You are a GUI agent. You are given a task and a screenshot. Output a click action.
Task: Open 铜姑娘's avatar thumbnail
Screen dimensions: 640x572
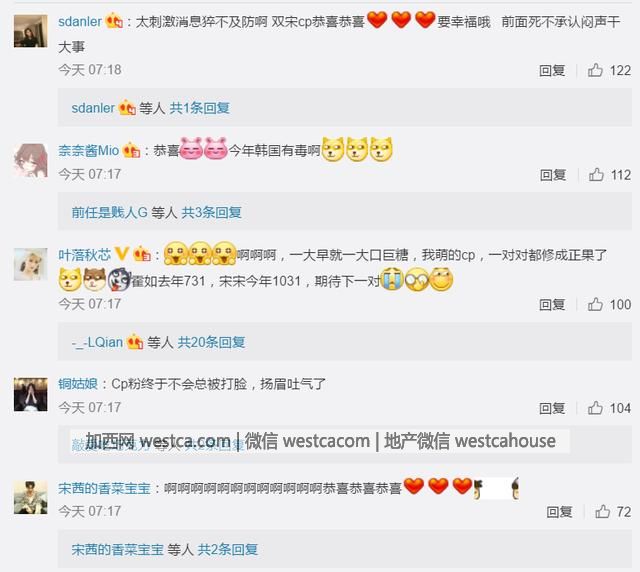coord(31,394)
